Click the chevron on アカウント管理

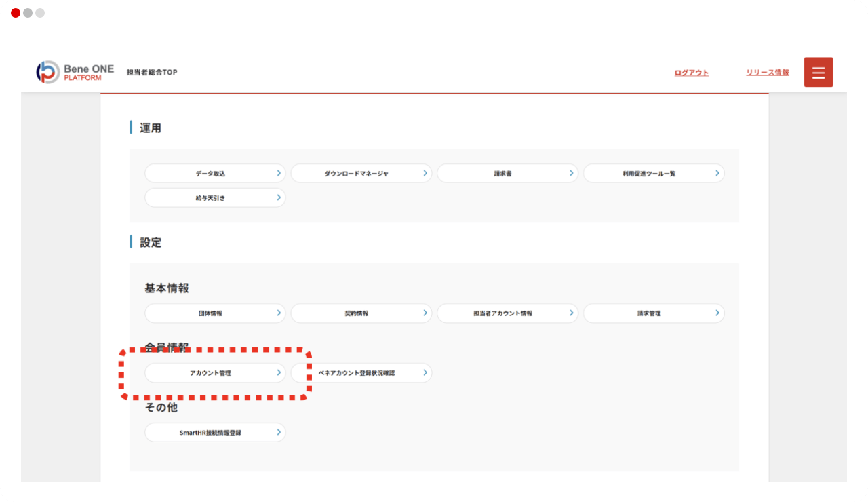279,373
